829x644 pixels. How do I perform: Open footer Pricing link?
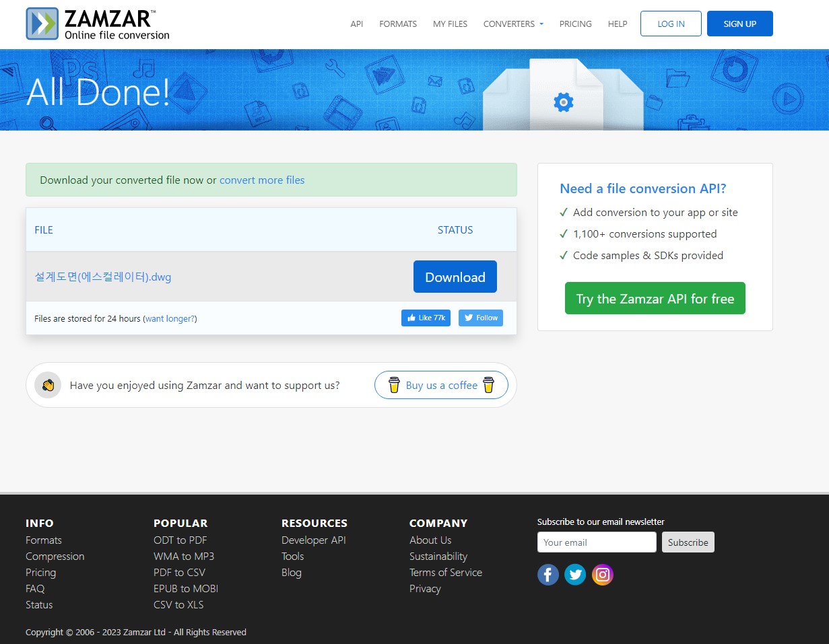41,572
